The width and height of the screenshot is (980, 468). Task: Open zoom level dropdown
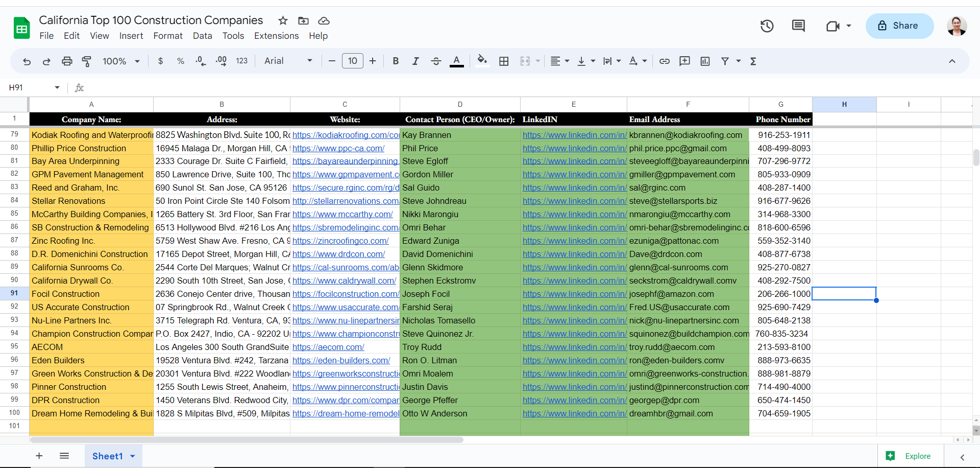(121, 61)
